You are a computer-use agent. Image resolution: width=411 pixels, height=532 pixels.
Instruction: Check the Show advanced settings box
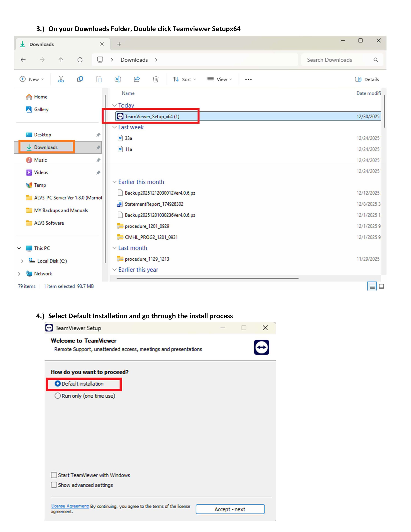click(x=54, y=485)
